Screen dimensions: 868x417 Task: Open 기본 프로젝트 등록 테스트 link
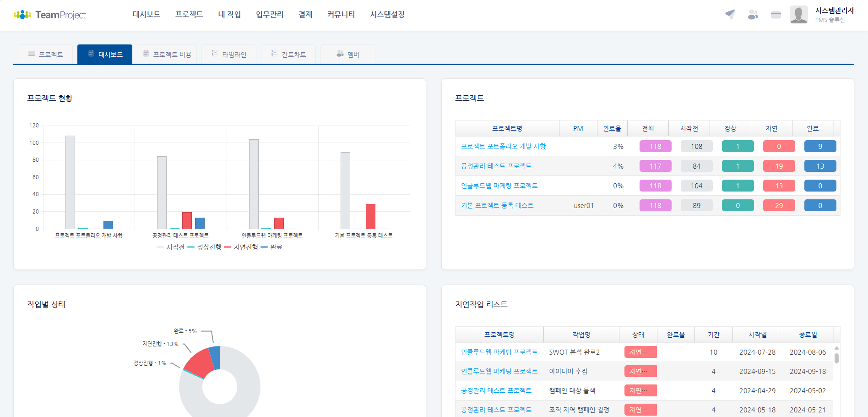tap(497, 205)
